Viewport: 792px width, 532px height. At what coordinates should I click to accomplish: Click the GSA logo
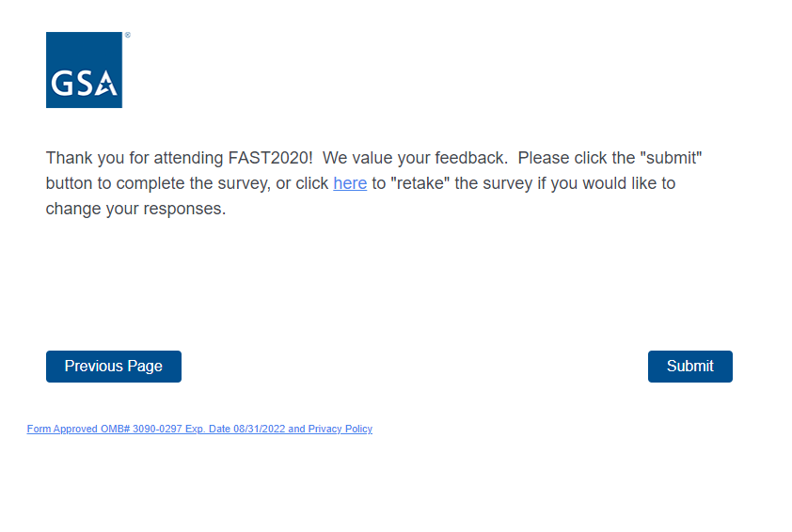(84, 70)
